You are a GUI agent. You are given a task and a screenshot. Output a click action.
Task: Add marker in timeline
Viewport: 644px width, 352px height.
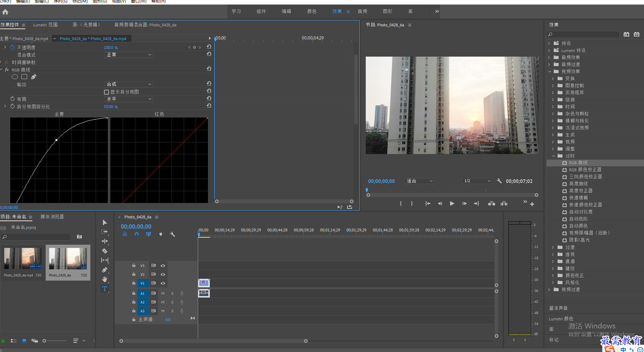[161, 234]
